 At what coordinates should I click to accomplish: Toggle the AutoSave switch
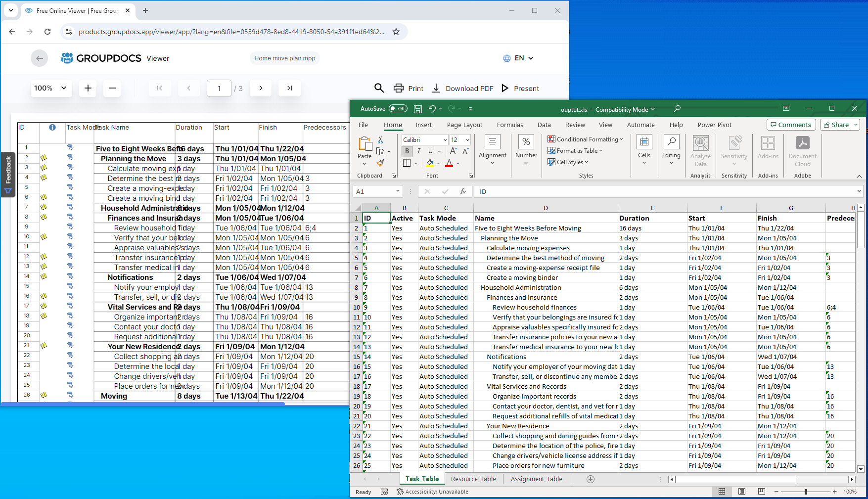[x=398, y=109]
